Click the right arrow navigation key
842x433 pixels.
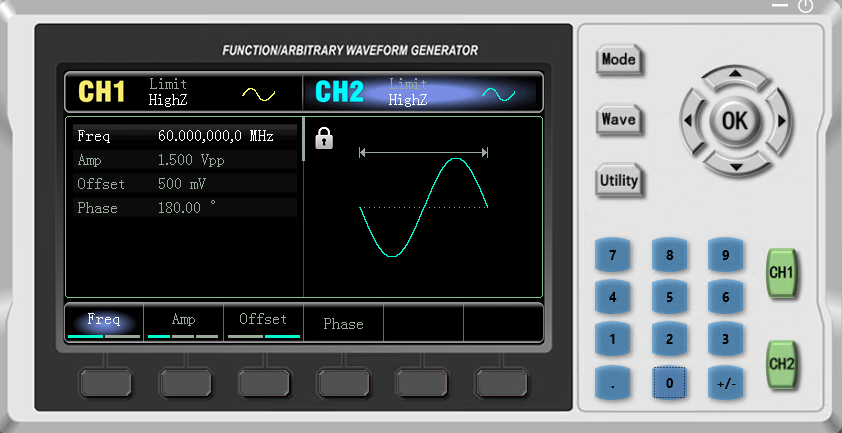(779, 121)
